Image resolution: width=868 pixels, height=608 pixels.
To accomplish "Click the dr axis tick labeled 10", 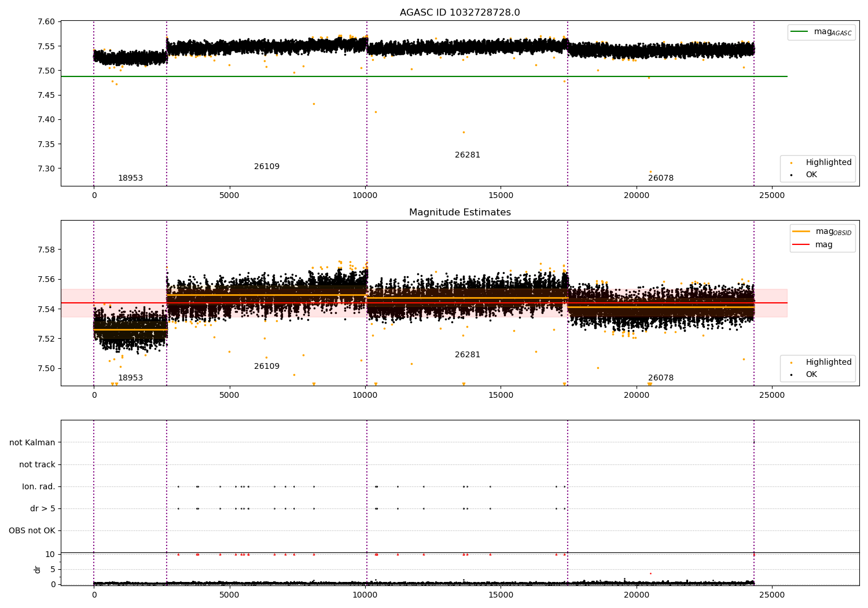I will pos(50,554).
